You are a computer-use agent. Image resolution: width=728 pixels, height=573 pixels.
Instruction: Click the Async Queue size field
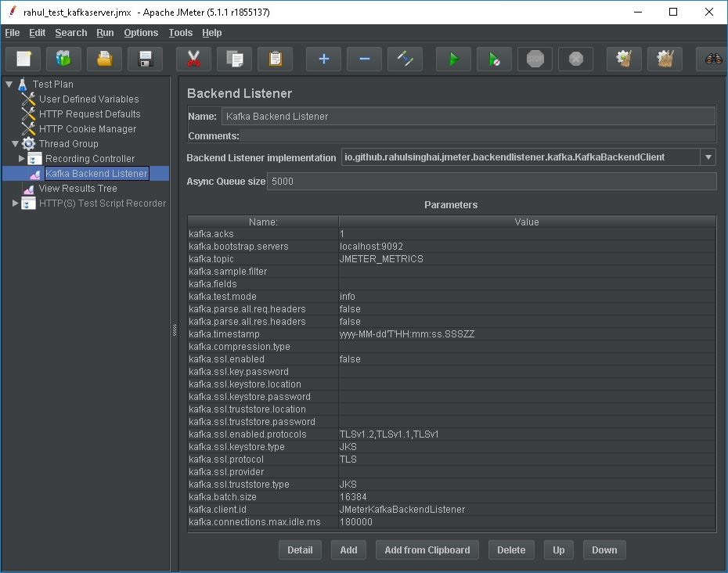(x=492, y=181)
